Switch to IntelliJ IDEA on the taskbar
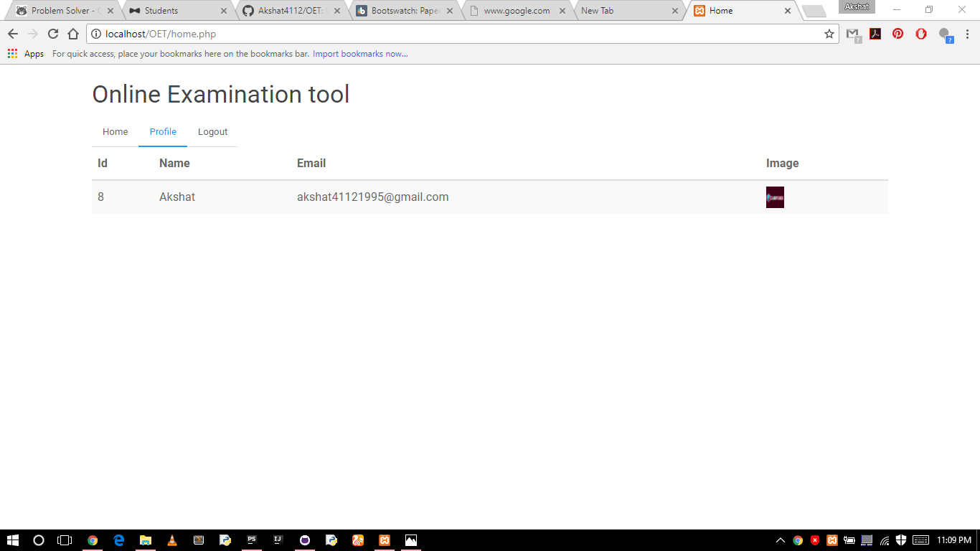Image resolution: width=980 pixels, height=551 pixels. [x=278, y=540]
